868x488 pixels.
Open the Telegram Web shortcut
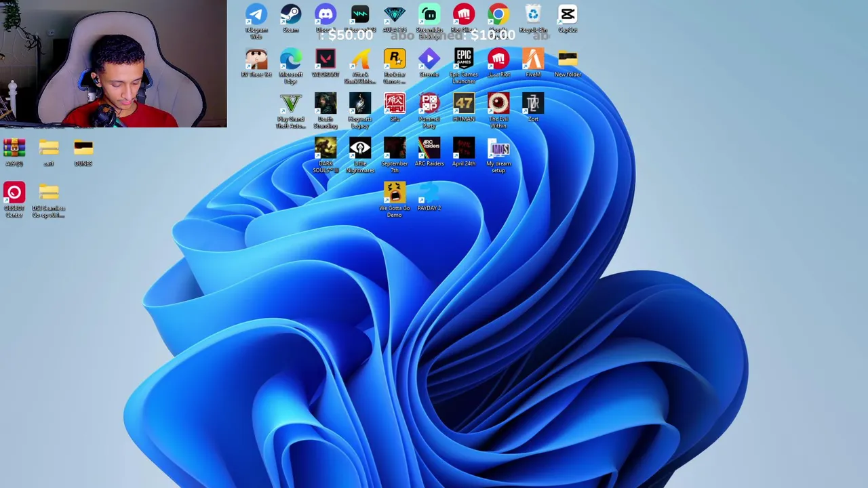coord(256,20)
